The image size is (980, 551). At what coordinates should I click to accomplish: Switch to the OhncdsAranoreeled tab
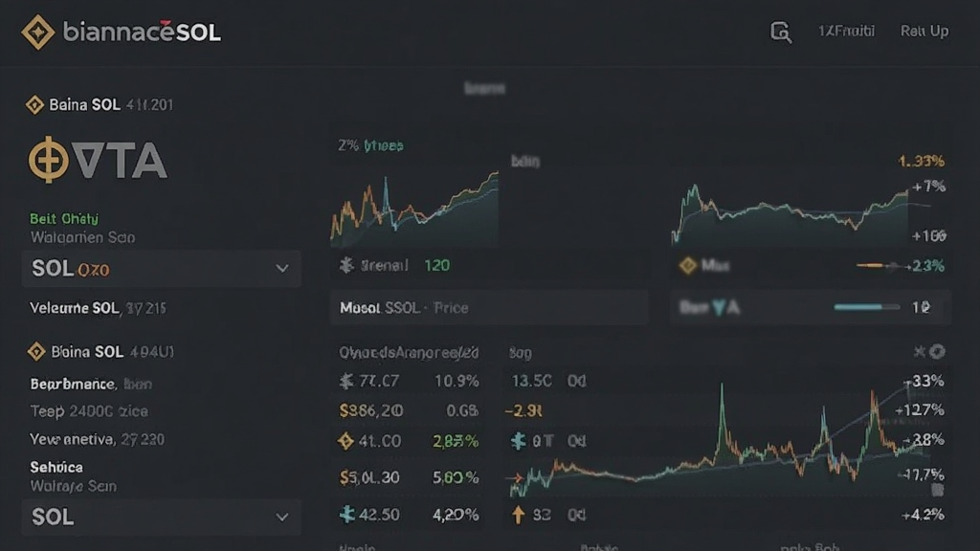tap(409, 353)
